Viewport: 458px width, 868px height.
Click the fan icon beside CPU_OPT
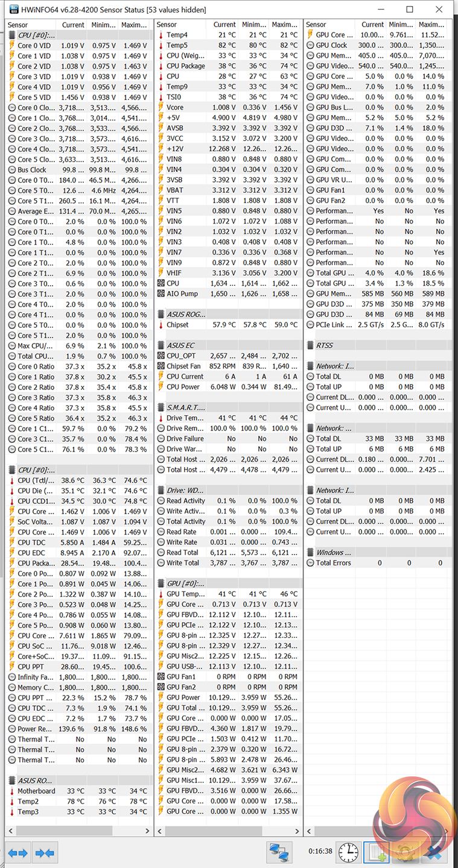point(161,356)
